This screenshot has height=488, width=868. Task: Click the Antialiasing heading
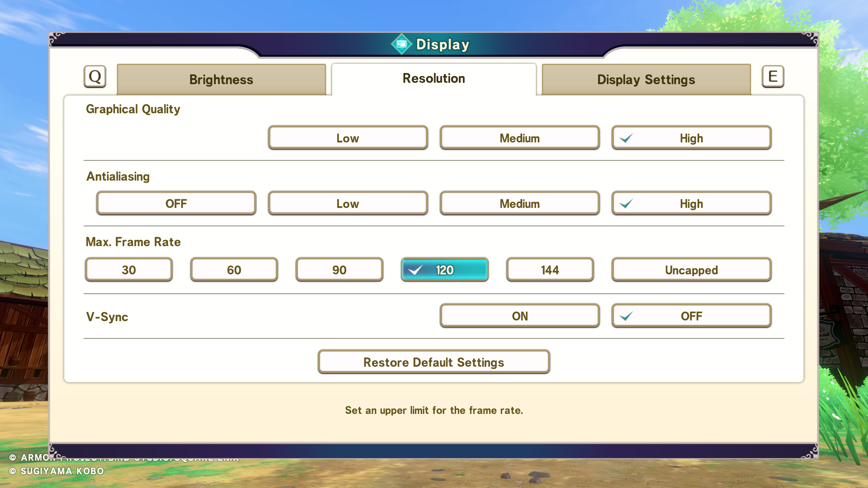pos(118,176)
